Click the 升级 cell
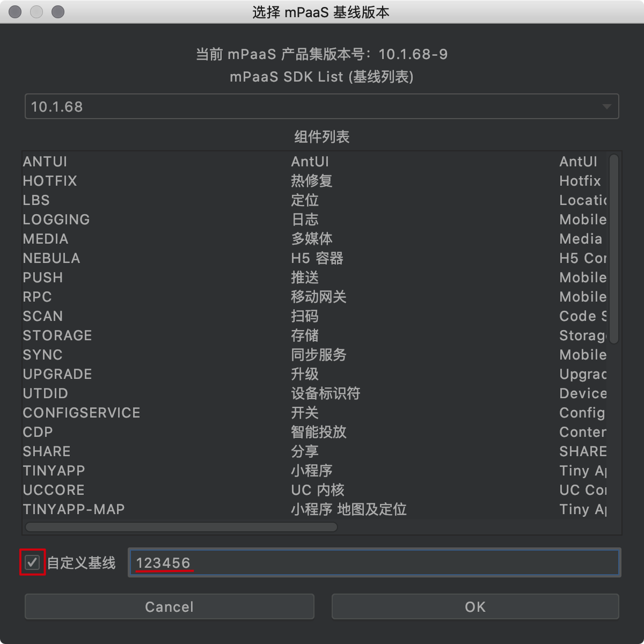This screenshot has height=644, width=644. point(305,374)
